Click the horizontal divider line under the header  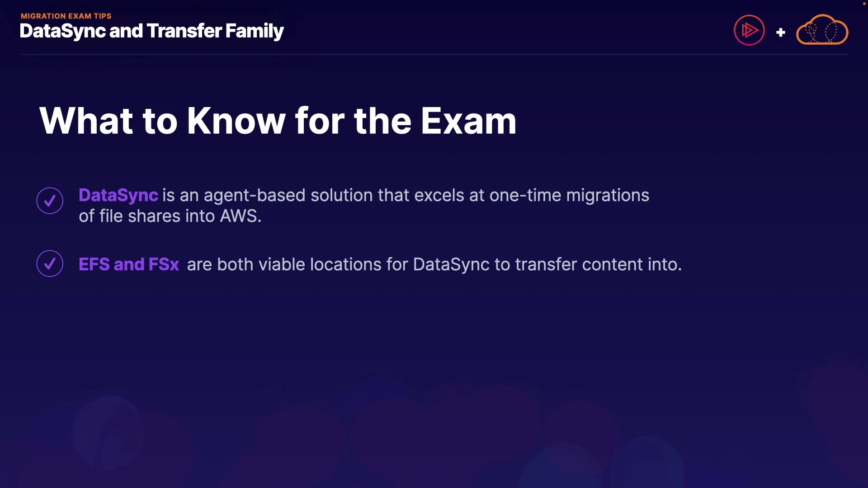(x=434, y=54)
